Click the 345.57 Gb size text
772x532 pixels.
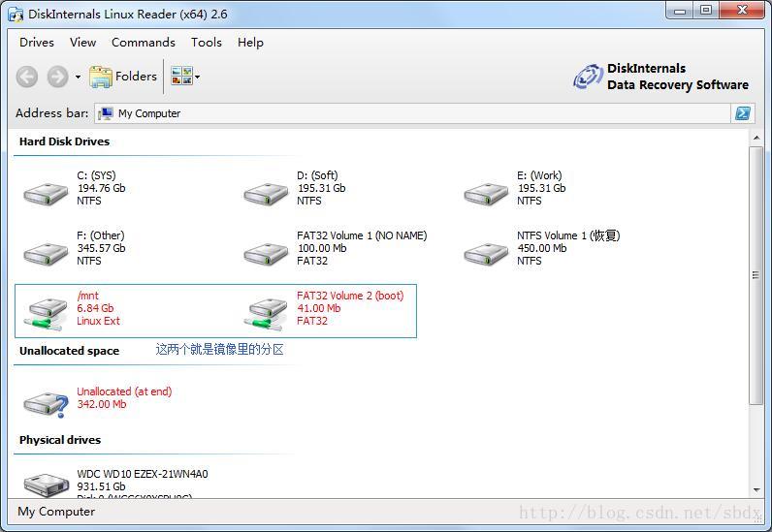pos(102,248)
